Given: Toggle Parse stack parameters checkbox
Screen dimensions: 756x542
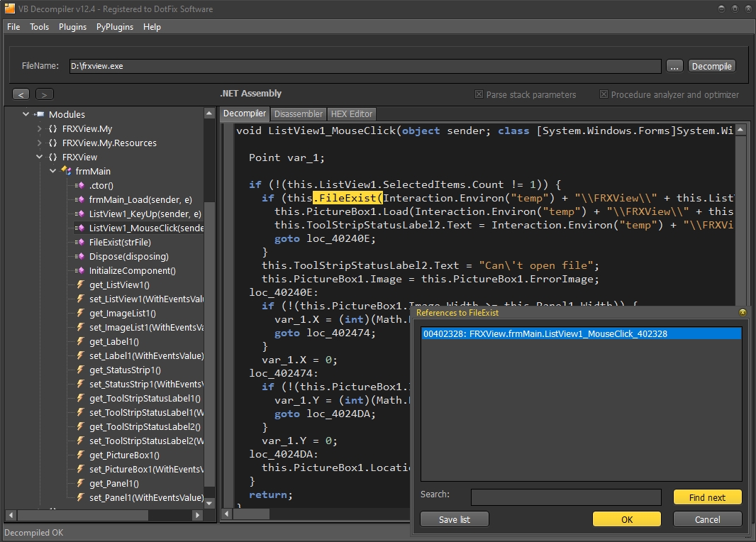Looking at the screenshot, I should [x=479, y=94].
